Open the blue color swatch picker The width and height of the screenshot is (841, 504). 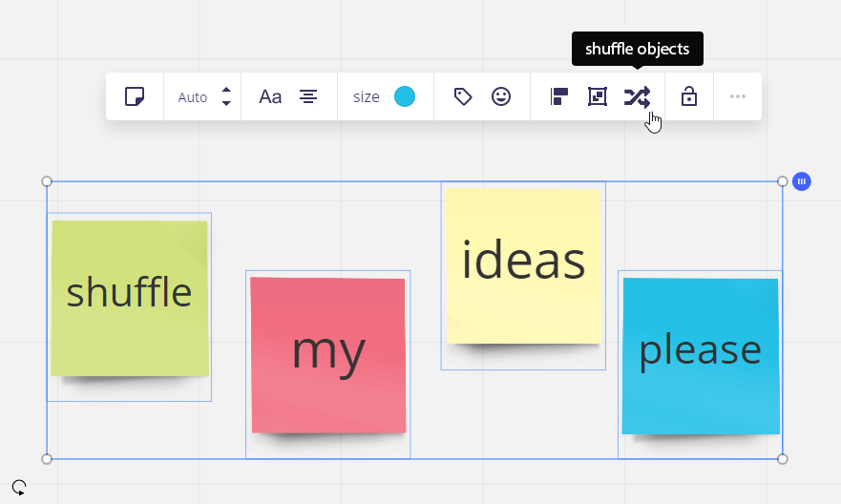405,96
